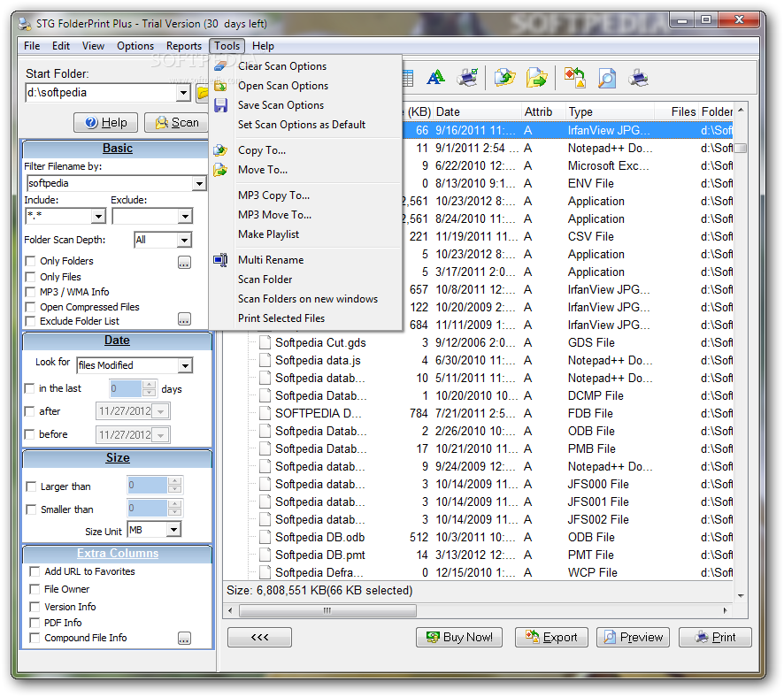Click the Help button under Start Folder
784x697 pixels.
click(105, 122)
